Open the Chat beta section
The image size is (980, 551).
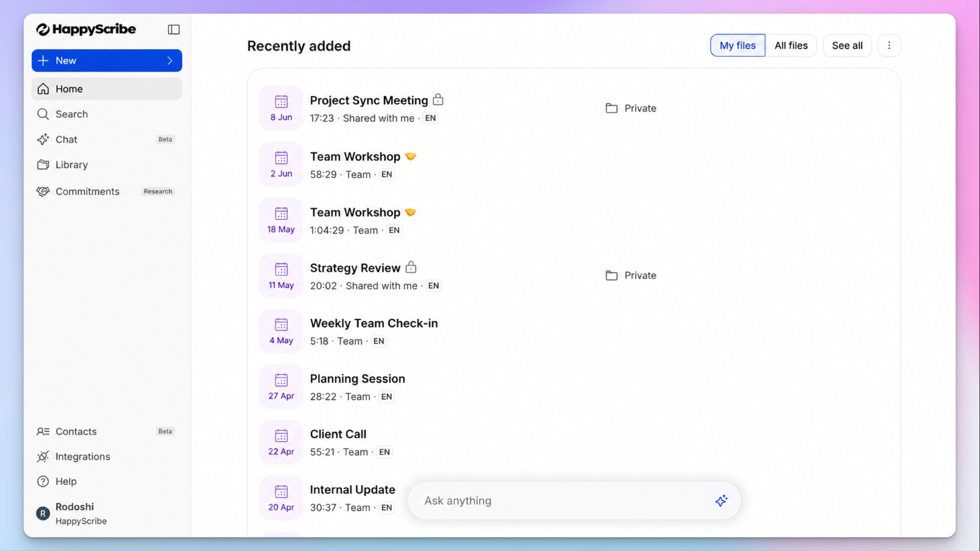[107, 139]
